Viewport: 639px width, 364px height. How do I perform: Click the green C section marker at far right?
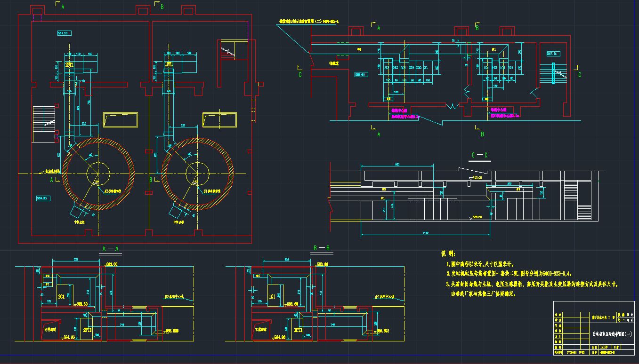pos(579,74)
